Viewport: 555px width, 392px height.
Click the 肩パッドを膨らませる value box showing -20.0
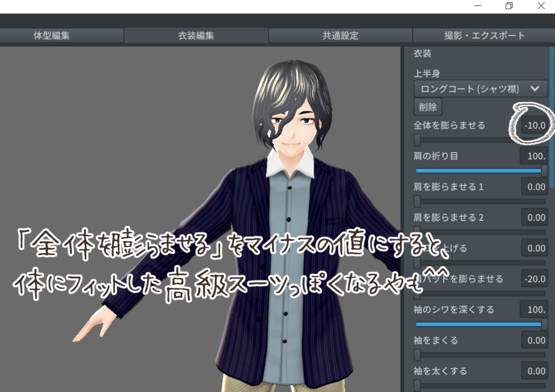coord(533,279)
